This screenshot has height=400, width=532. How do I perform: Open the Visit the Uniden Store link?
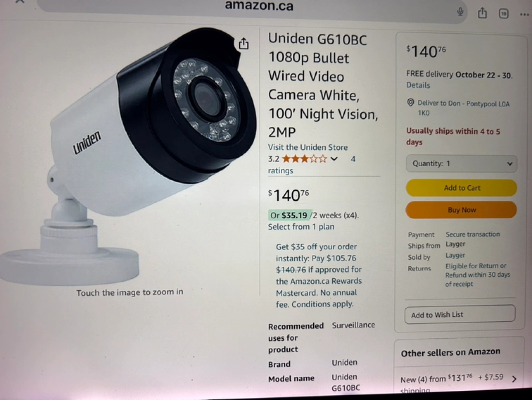coord(308,147)
